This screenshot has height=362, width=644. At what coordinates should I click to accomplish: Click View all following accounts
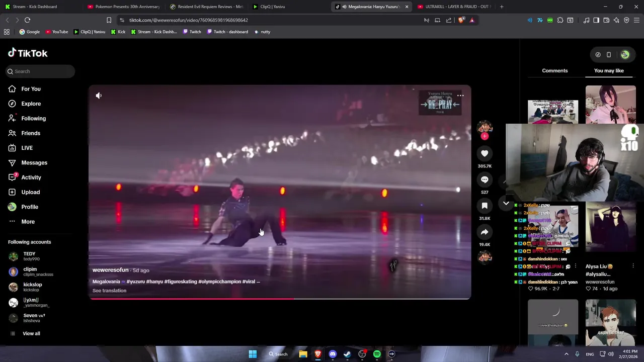pyautogui.click(x=25, y=333)
